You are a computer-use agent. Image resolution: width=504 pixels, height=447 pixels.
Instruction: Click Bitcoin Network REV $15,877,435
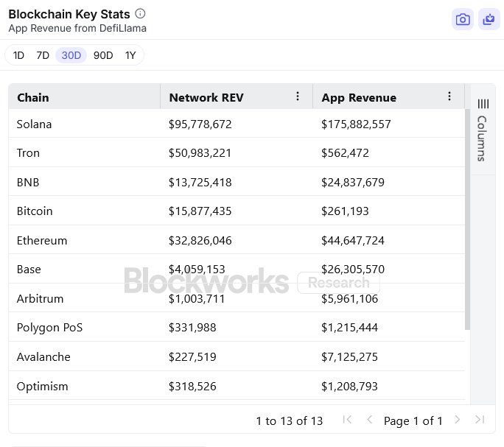click(x=200, y=211)
